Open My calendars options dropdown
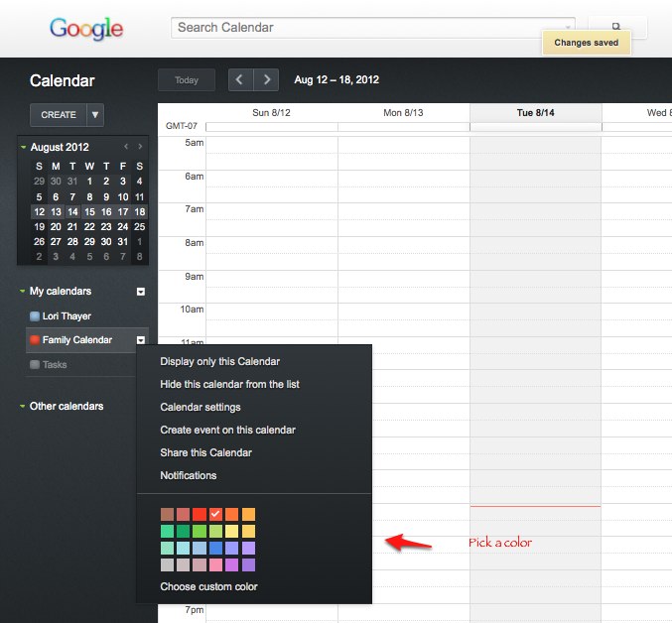Viewport: 672px width, 623px height. pyautogui.click(x=141, y=292)
